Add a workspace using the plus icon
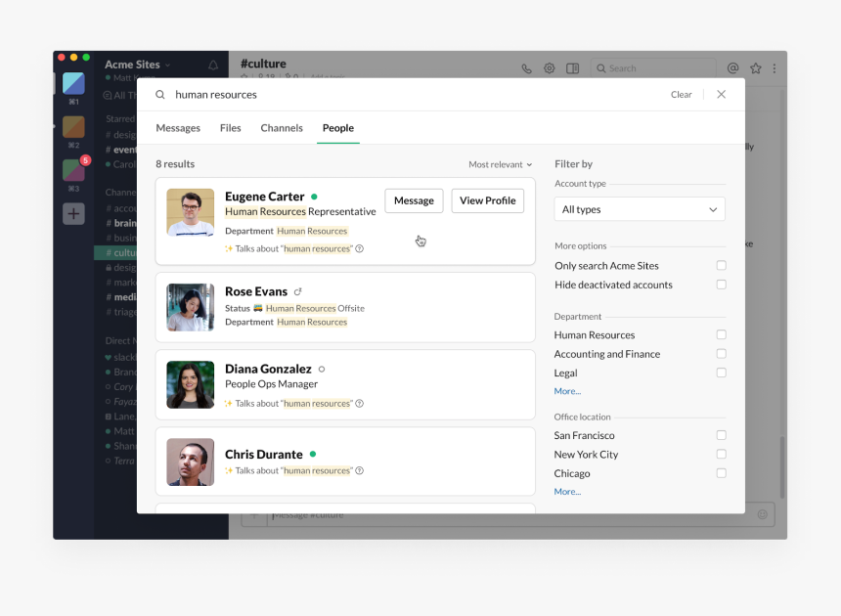 click(73, 212)
